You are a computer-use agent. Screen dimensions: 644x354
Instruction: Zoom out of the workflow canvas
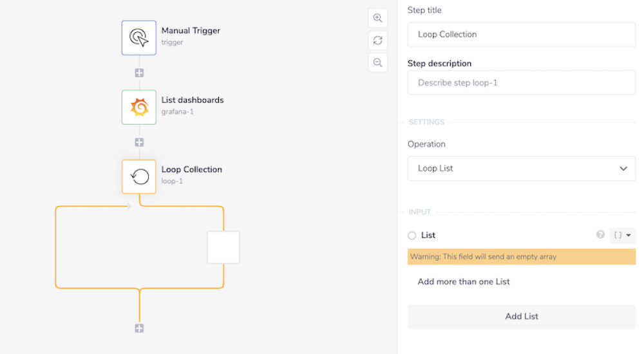click(378, 62)
